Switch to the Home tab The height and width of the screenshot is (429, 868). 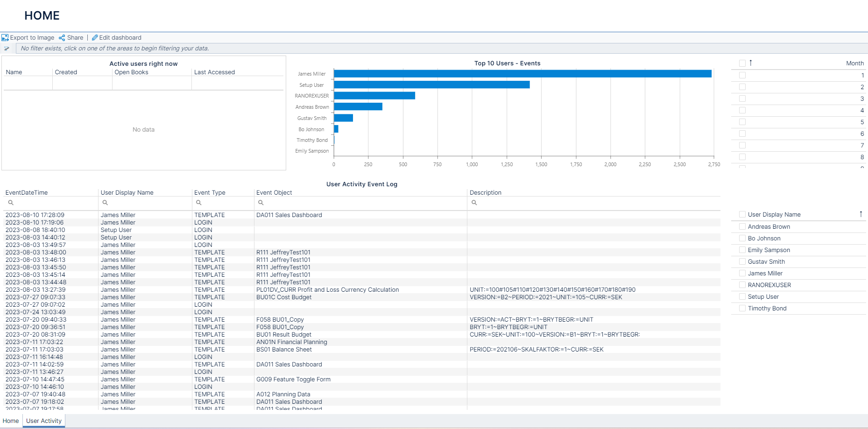tap(10, 421)
